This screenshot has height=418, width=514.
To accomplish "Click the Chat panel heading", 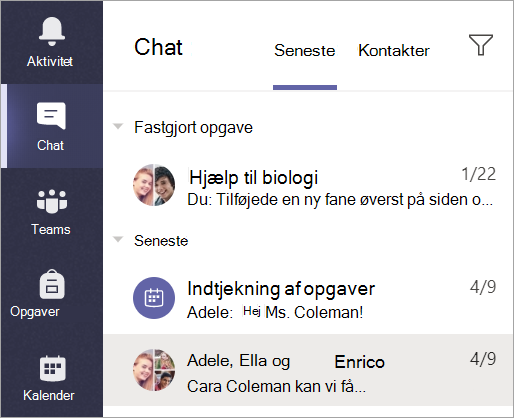I will (x=158, y=47).
